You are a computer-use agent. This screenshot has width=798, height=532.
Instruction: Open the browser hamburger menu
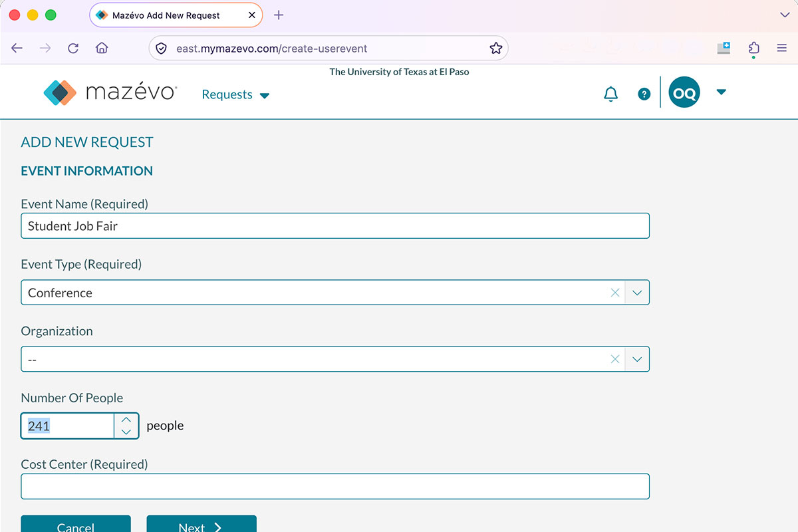pyautogui.click(x=782, y=48)
